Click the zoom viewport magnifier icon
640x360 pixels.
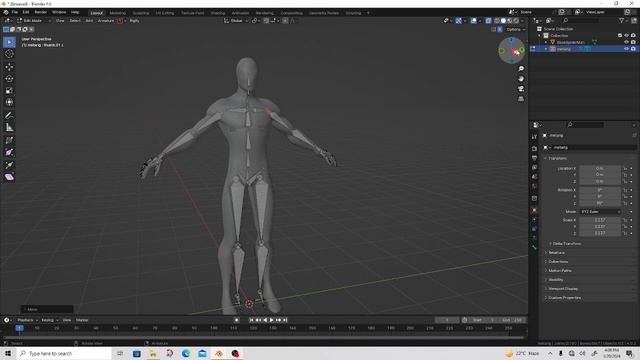click(x=521, y=69)
